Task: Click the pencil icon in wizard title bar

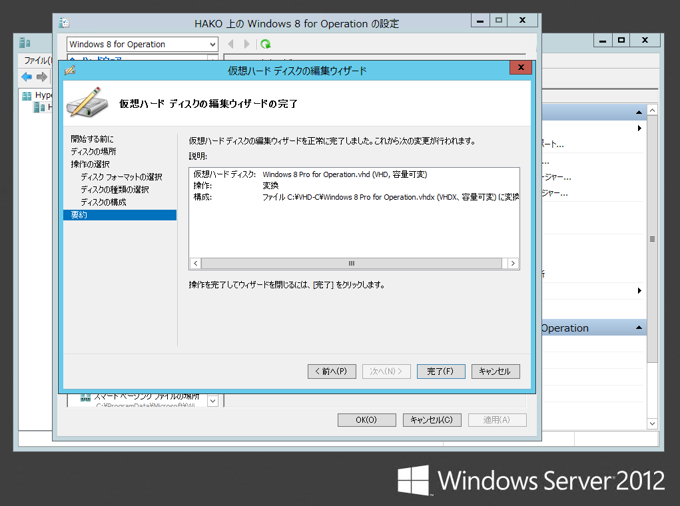Action: click(70, 70)
